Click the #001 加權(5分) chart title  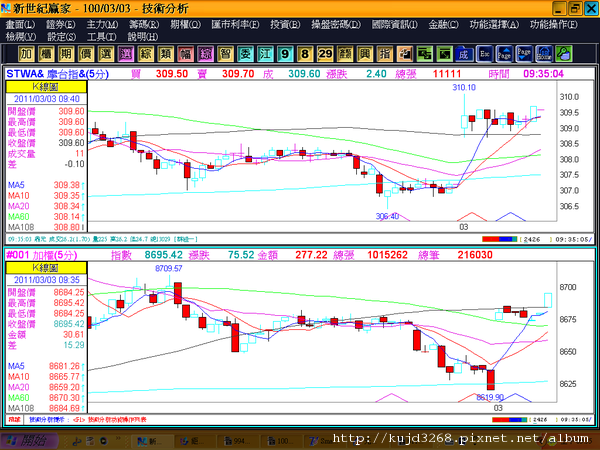[x=42, y=255]
